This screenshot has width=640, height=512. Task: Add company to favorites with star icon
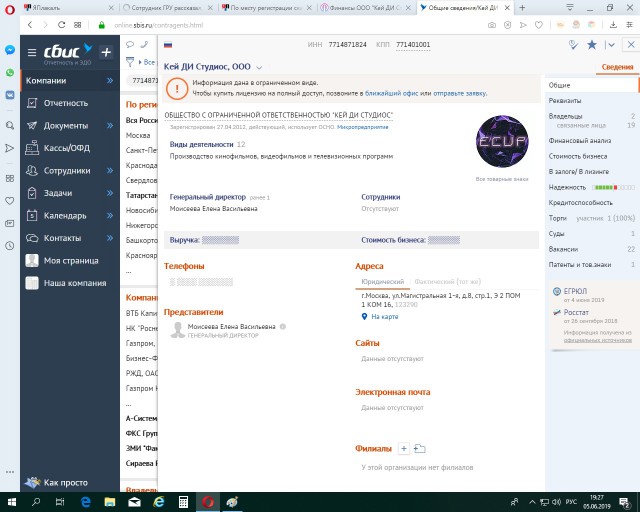tap(592, 45)
